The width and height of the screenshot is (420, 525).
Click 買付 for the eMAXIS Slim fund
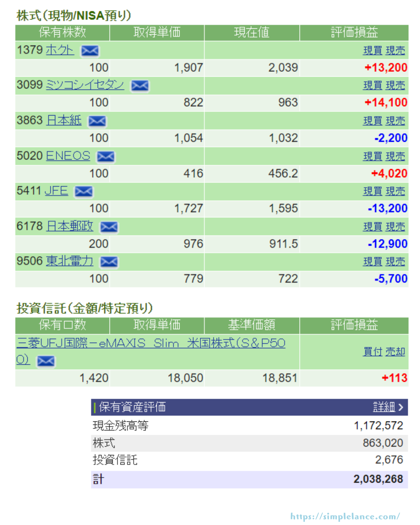point(372,352)
